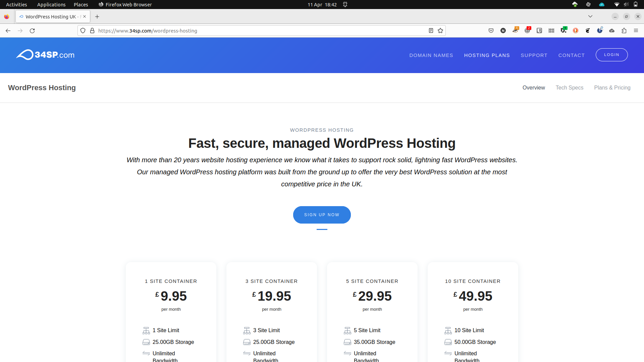Click the £29.95 price
Screen dimensions: 644x362
pyautogui.click(x=372, y=296)
